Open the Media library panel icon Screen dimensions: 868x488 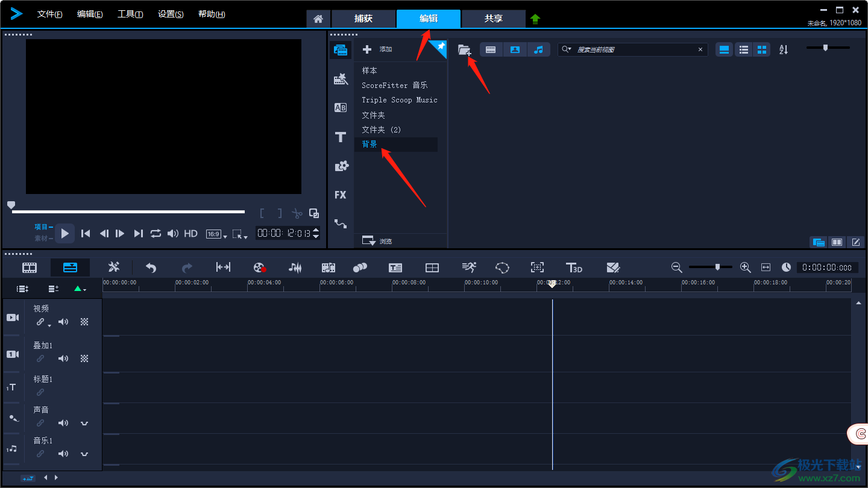click(340, 50)
